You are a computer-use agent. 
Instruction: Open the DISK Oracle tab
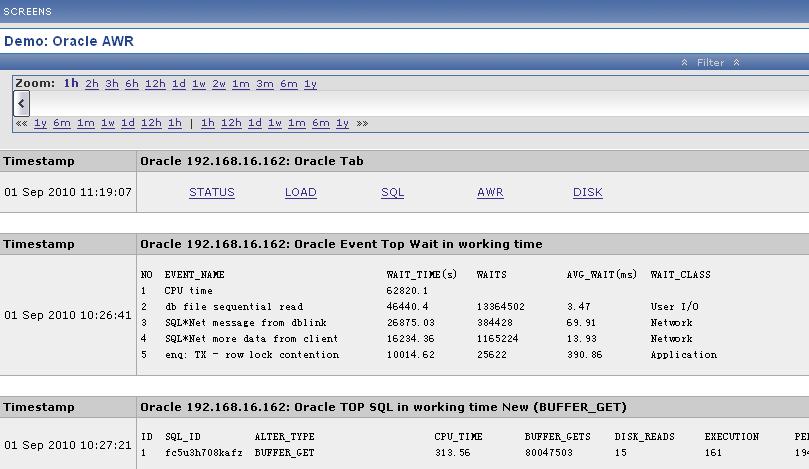click(x=588, y=192)
